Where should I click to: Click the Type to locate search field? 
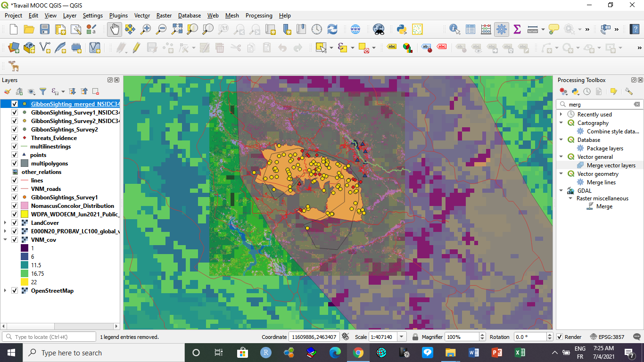pyautogui.click(x=50, y=337)
